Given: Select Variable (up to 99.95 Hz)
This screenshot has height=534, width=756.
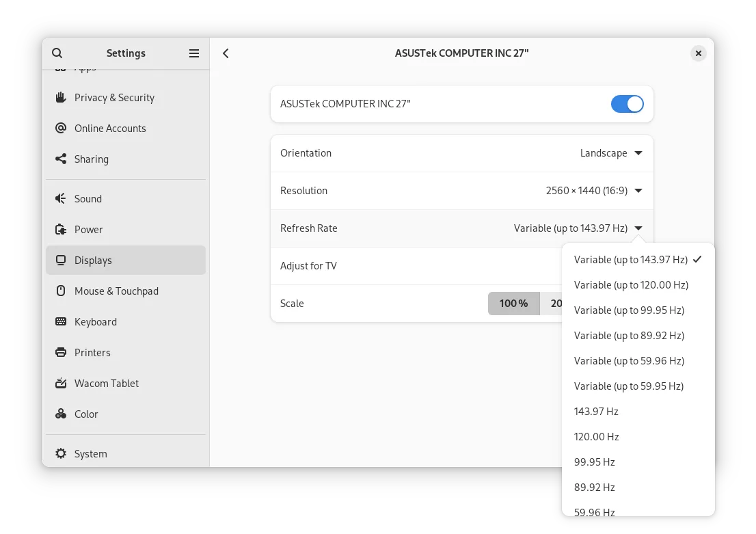Looking at the screenshot, I should point(629,310).
